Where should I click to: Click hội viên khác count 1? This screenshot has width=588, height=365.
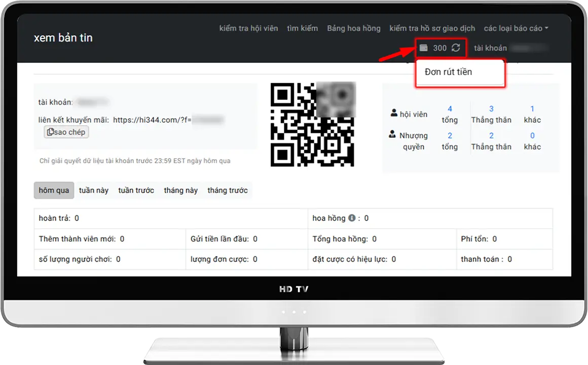[532, 109]
